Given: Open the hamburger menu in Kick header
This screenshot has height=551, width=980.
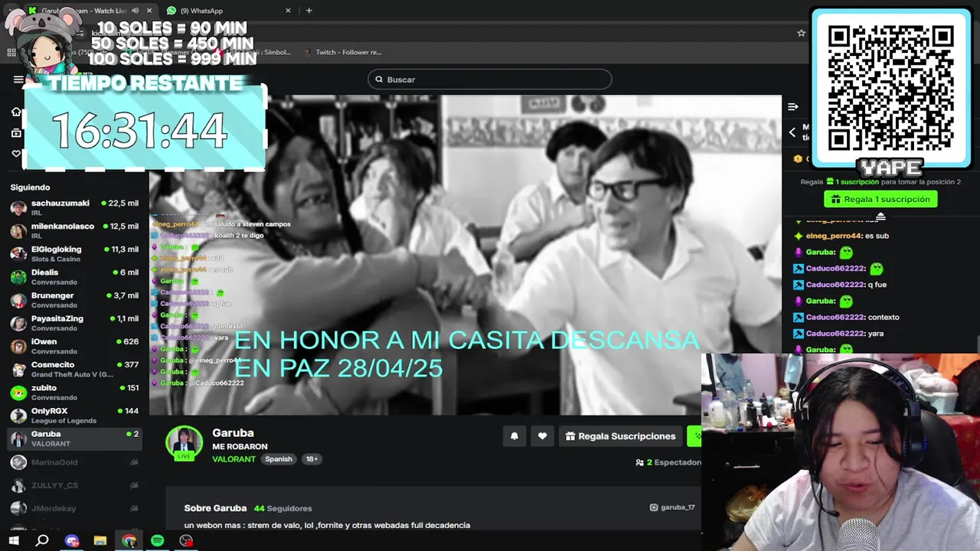Looking at the screenshot, I should tap(18, 80).
